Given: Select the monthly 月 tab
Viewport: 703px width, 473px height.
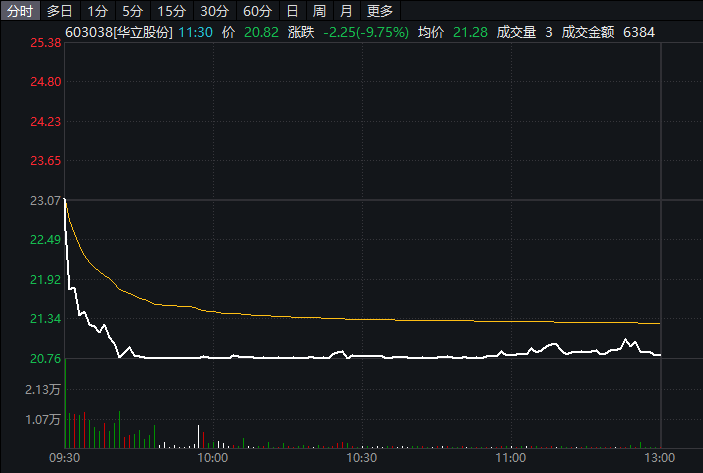Looking at the screenshot, I should [x=345, y=12].
